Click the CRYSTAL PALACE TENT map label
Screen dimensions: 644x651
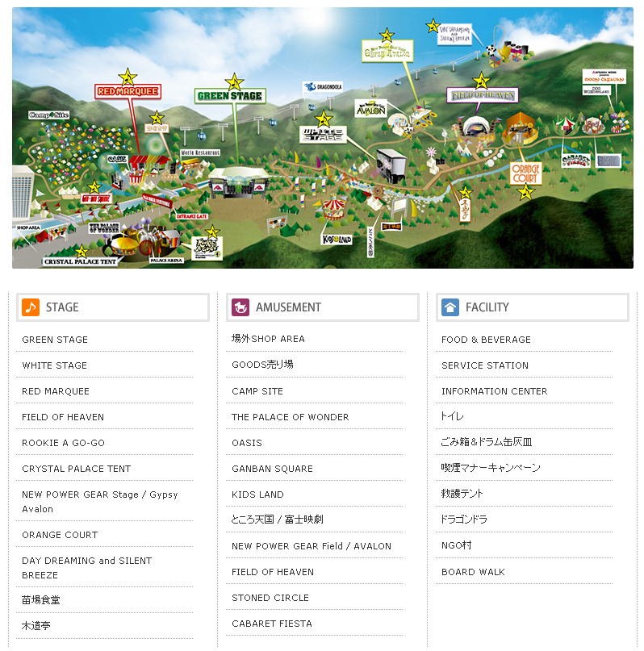[80, 261]
